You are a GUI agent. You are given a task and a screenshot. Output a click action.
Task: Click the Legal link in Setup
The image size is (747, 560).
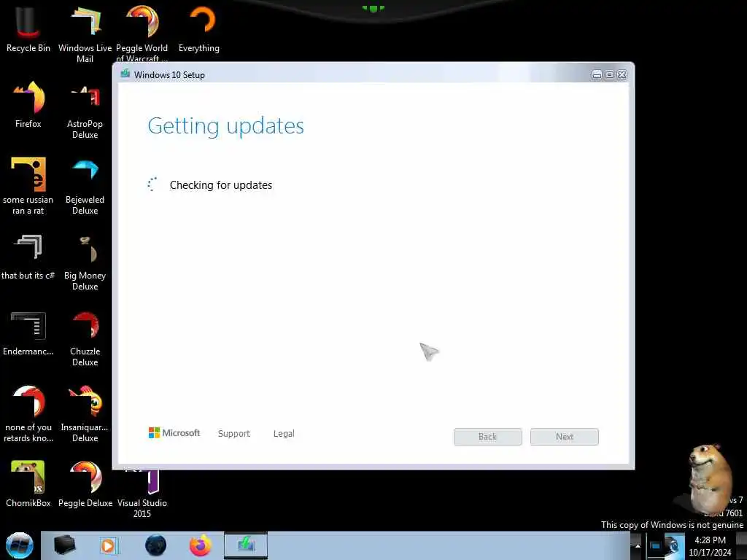pos(284,434)
